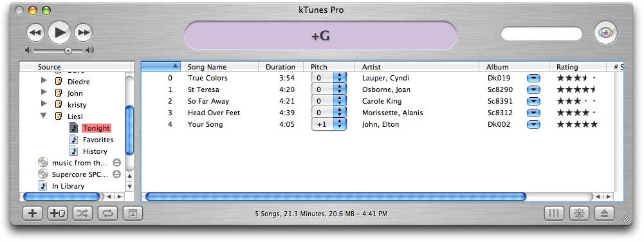The height and width of the screenshot is (242, 644).
Task: Open the History playlist
Action: click(x=95, y=151)
